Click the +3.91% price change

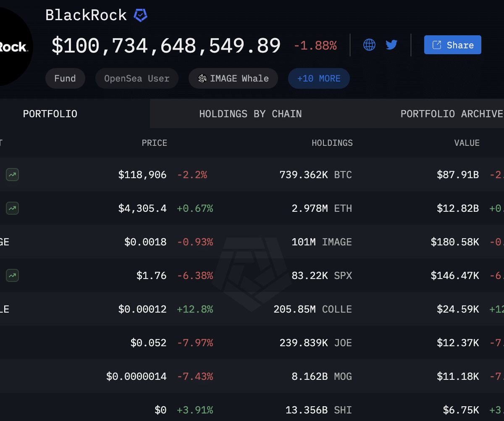[195, 410]
